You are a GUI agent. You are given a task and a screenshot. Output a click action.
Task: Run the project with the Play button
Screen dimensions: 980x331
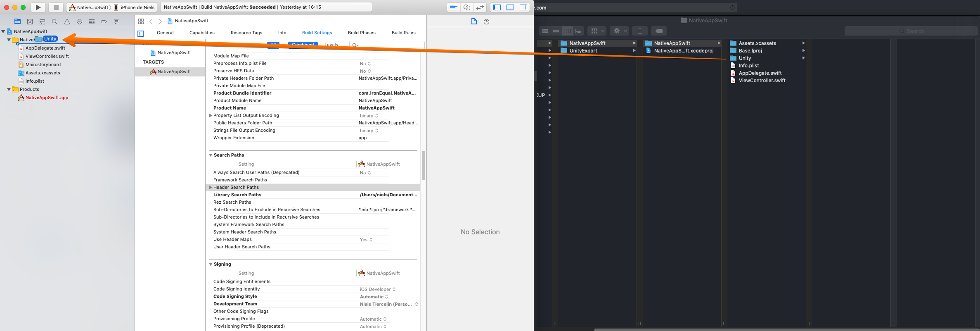(38, 7)
